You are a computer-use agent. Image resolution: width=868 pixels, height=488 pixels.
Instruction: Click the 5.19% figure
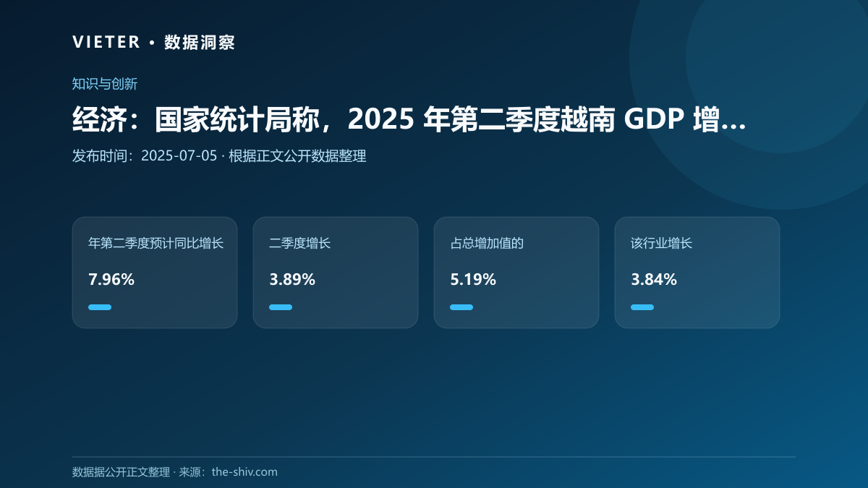[x=473, y=280]
